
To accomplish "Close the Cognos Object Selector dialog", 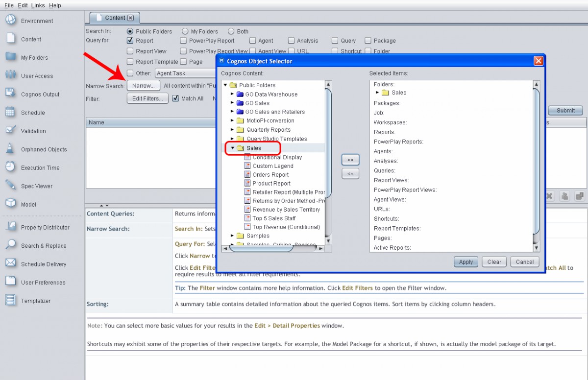I will 538,61.
